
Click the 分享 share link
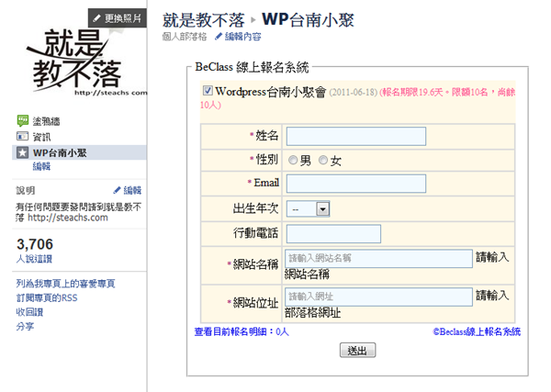[x=25, y=326]
